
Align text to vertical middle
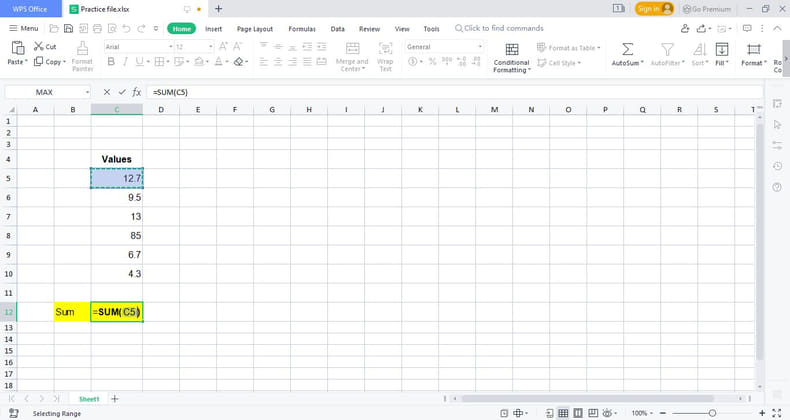click(x=278, y=46)
